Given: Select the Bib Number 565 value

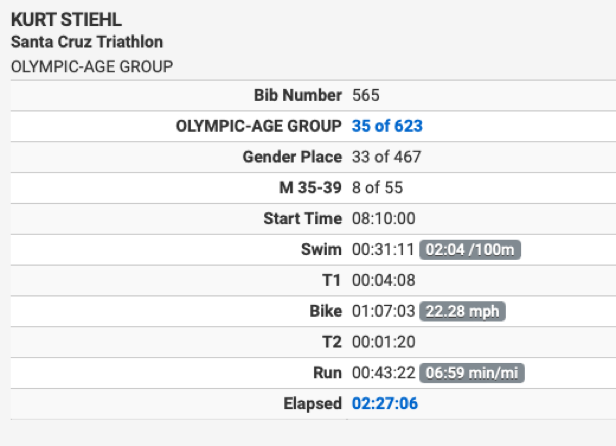Looking at the screenshot, I should 366,95.
